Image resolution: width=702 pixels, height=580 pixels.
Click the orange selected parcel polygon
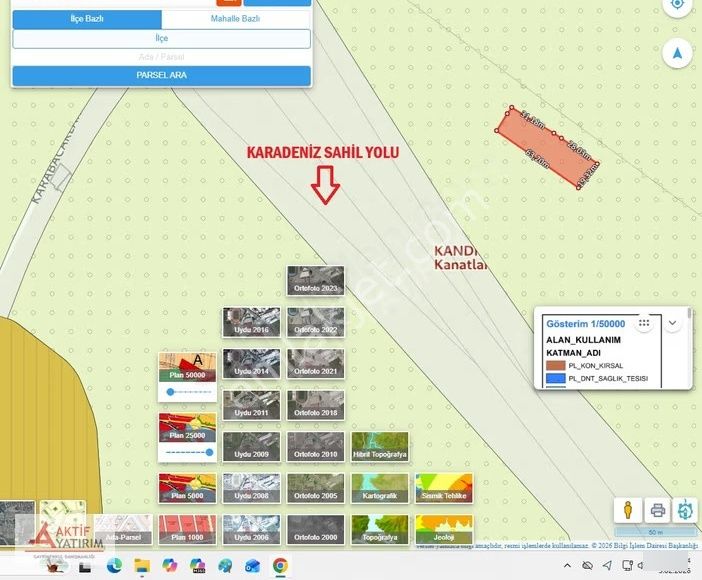pyautogui.click(x=546, y=148)
